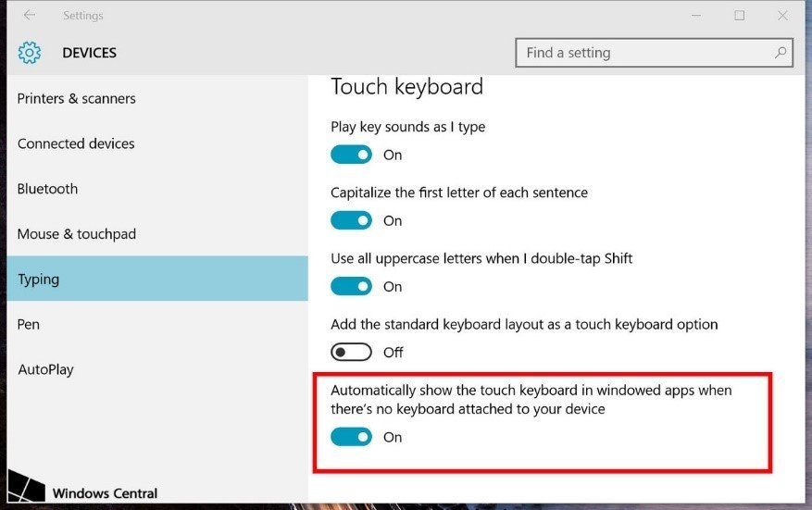Turn off auto-show touch keyboard in windowed apps
This screenshot has width=812, height=510.
click(x=351, y=437)
